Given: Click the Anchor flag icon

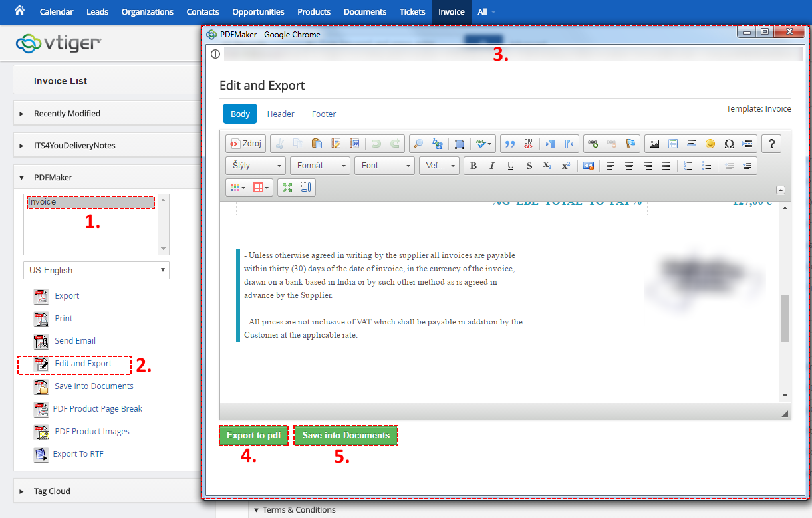Looking at the screenshot, I should 630,144.
